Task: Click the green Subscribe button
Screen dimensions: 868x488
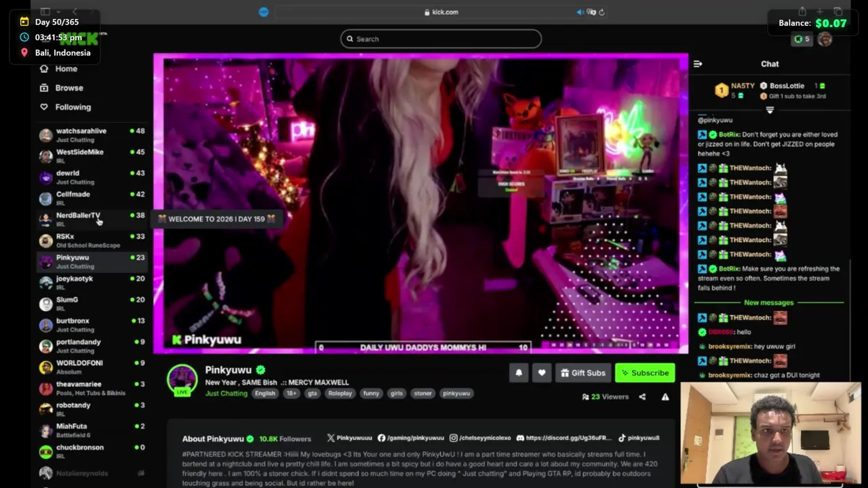Action: click(645, 373)
